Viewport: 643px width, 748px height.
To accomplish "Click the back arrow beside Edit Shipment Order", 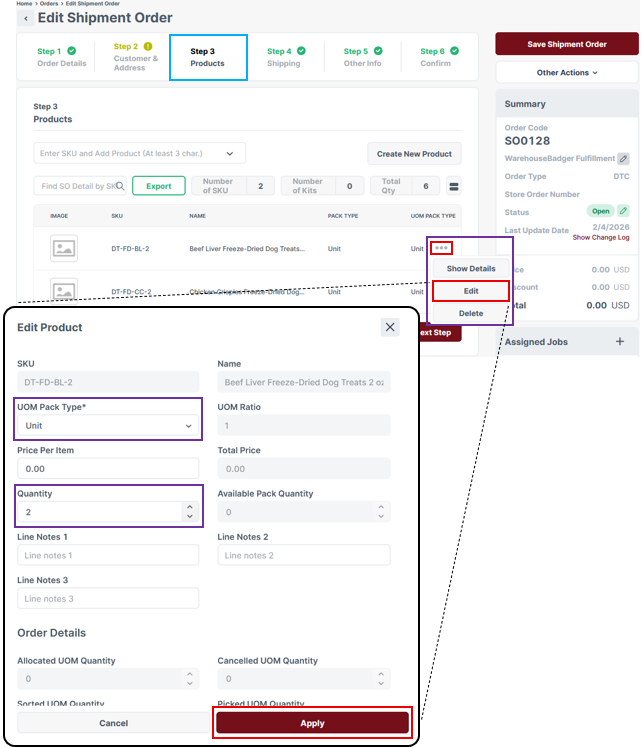I will point(26,18).
